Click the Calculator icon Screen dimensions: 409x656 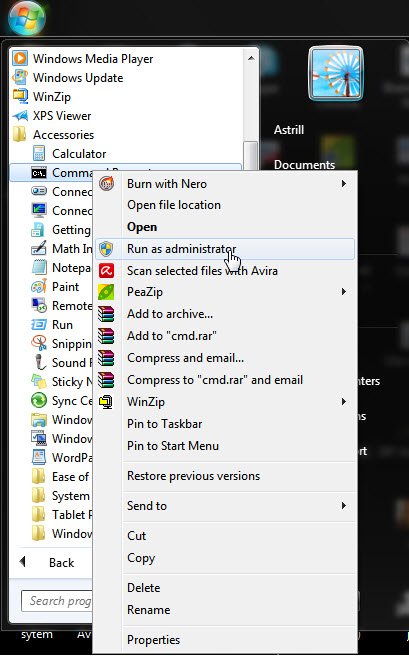click(39, 154)
